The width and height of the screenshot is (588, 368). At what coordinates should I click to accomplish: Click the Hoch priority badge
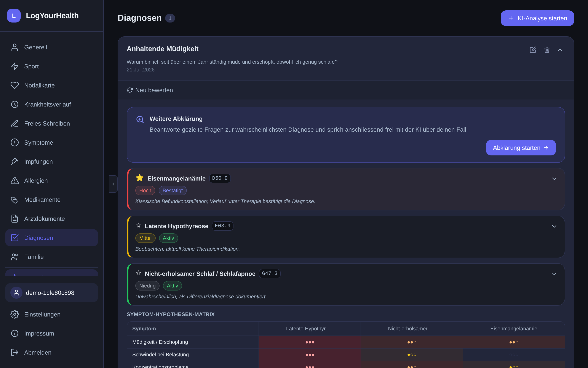pos(145,190)
